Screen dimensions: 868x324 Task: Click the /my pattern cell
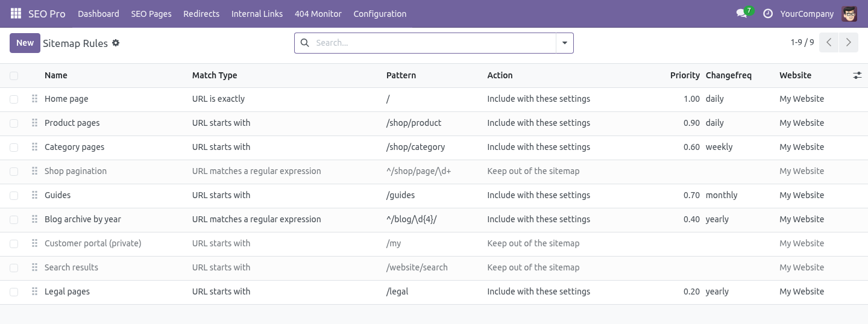(394, 243)
